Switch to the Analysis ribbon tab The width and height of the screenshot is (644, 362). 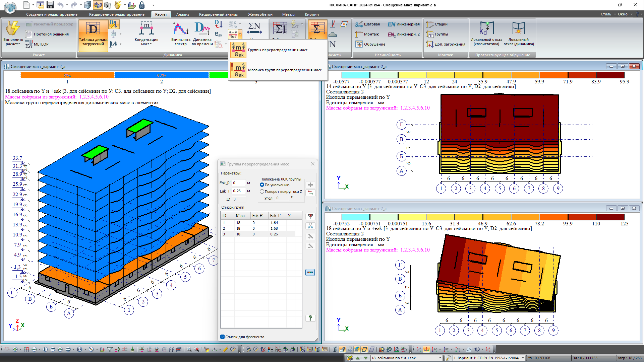pyautogui.click(x=182, y=14)
